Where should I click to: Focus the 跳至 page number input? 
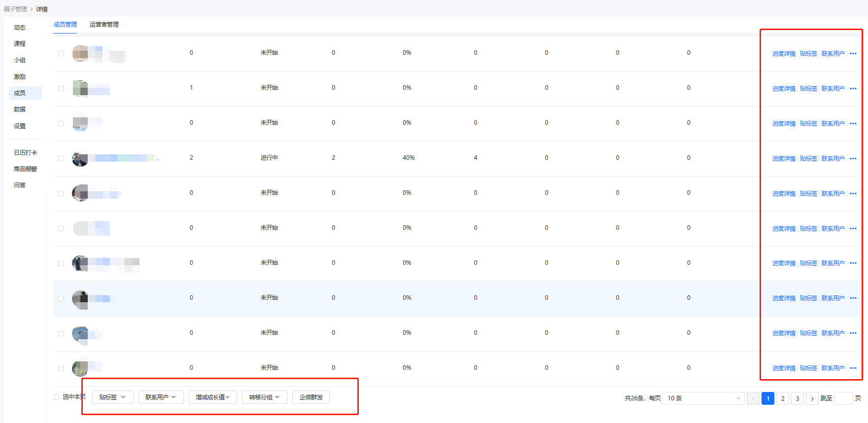843,398
